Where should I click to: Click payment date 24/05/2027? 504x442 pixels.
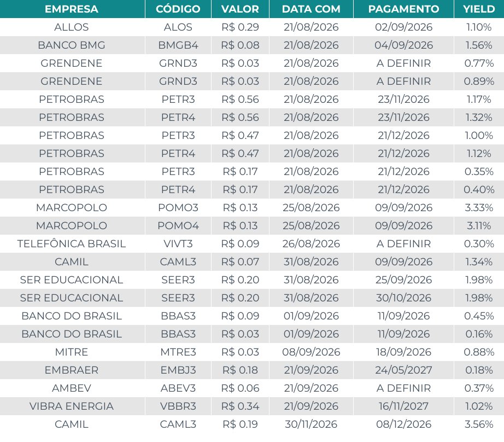tap(404, 370)
